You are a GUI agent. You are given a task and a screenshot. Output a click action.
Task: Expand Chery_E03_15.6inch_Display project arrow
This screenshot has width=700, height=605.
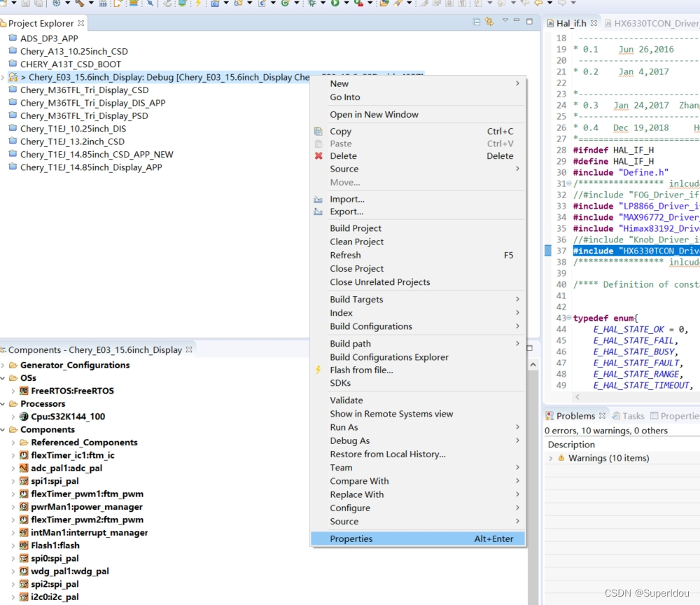3,77
